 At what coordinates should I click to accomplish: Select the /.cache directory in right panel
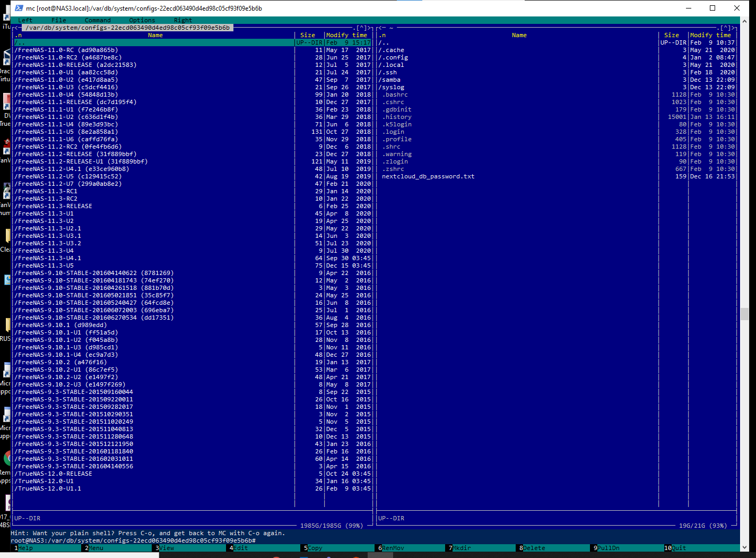[557, 50]
